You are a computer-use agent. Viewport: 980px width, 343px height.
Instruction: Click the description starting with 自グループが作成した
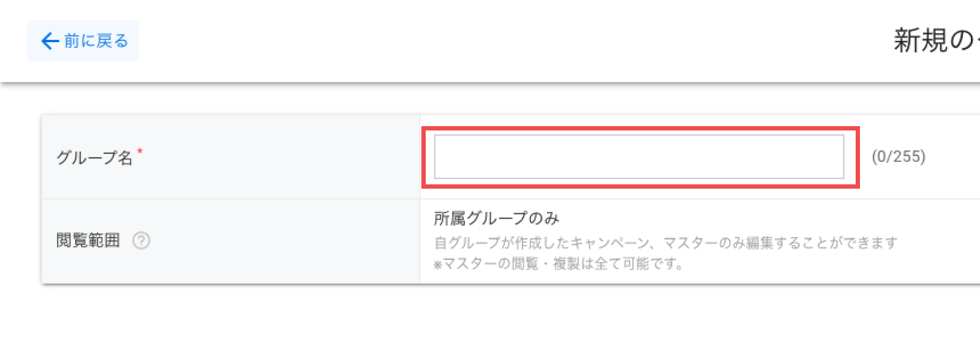pos(666,243)
